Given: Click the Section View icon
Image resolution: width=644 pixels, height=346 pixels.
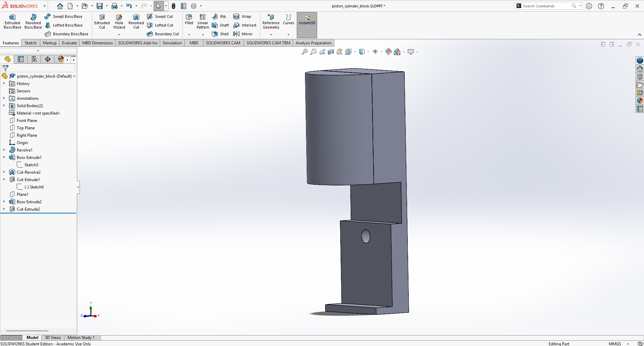Looking at the screenshot, I should [x=331, y=52].
